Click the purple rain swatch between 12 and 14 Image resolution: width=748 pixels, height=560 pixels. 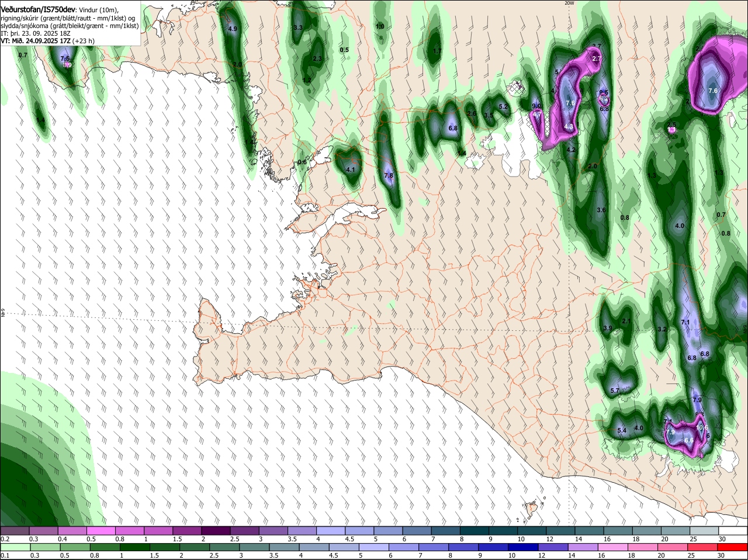pyautogui.click(x=553, y=547)
